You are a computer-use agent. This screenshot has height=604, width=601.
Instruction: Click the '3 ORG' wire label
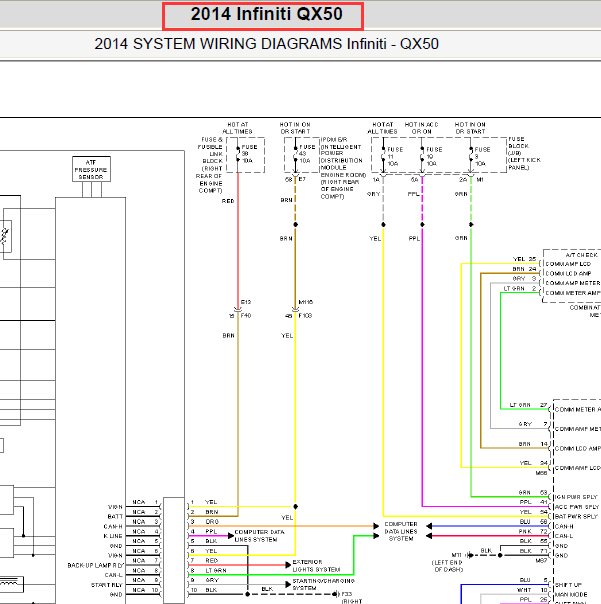[205, 522]
